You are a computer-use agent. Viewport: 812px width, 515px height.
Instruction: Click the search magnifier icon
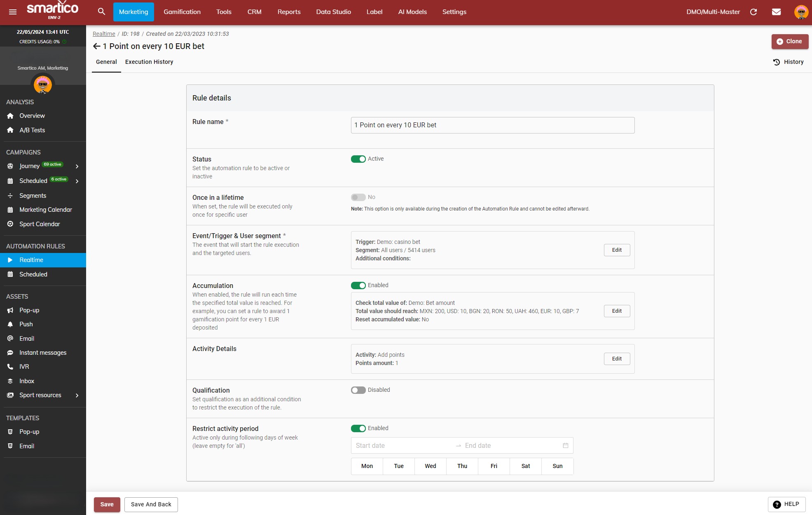101,12
